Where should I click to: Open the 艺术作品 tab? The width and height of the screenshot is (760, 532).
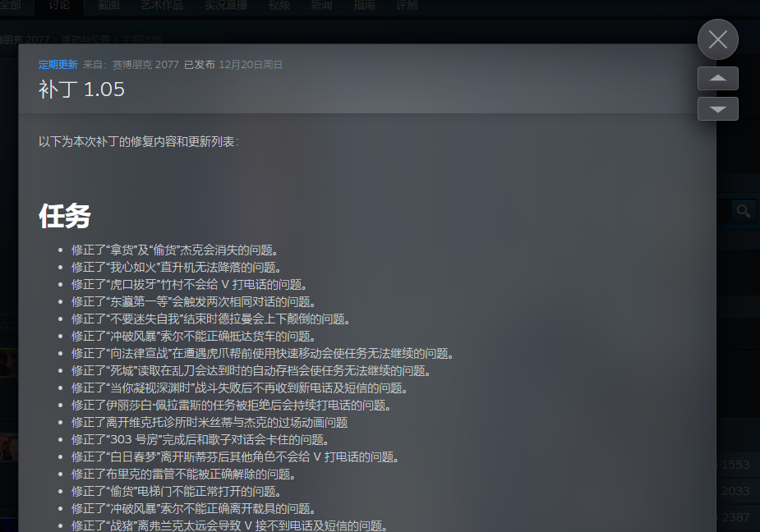point(162,5)
